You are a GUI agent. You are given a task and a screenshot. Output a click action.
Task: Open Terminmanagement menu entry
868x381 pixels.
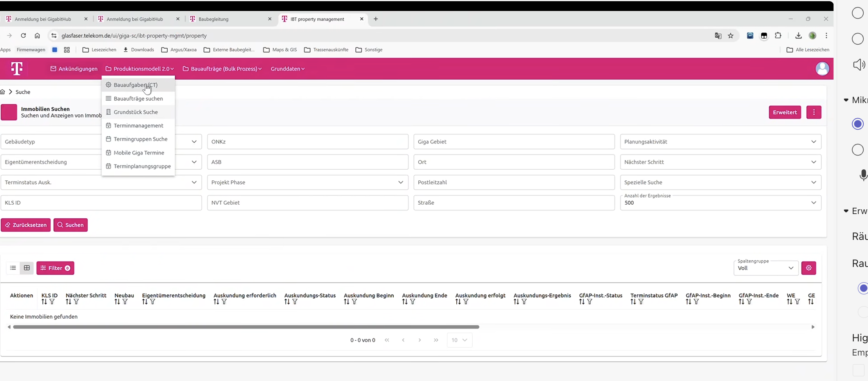(138, 125)
